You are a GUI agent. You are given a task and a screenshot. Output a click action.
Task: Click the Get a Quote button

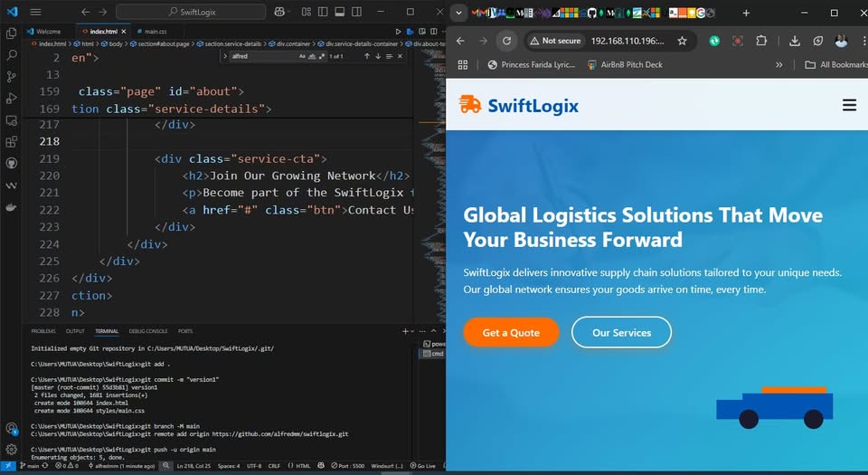coord(511,333)
